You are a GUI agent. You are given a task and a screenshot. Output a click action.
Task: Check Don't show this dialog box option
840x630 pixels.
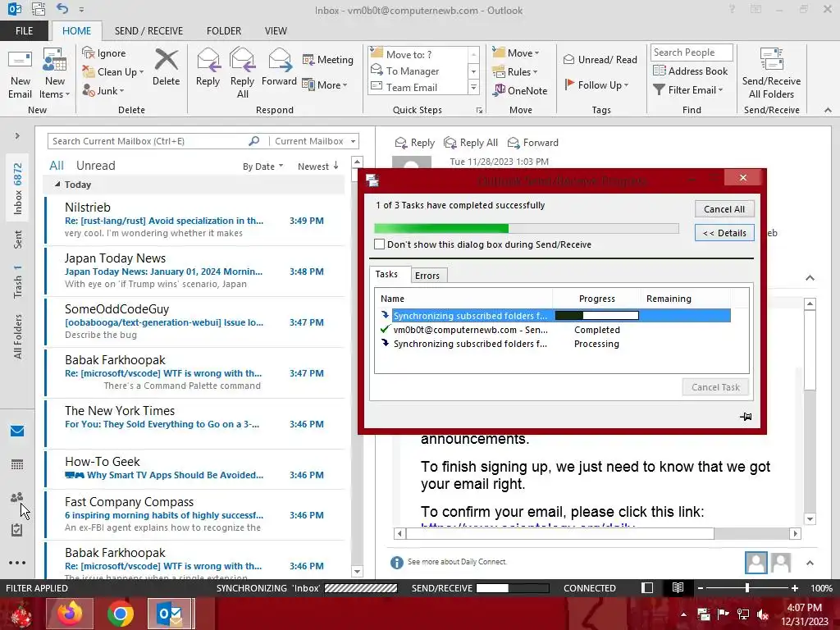[379, 244]
